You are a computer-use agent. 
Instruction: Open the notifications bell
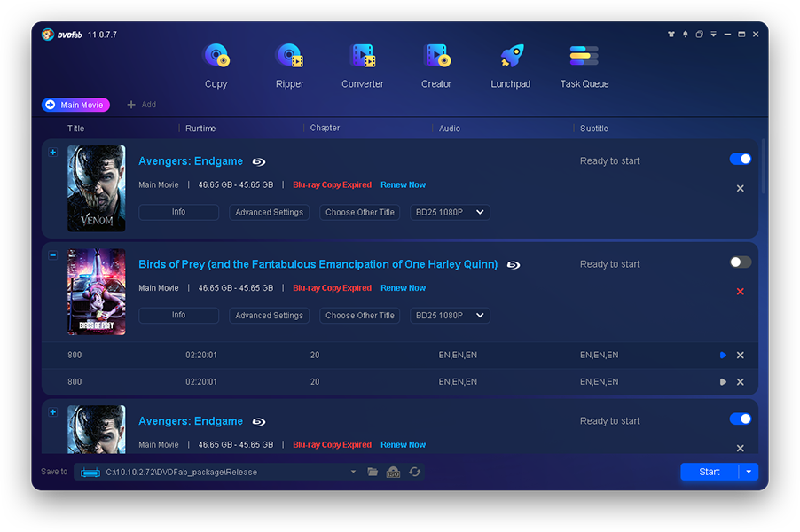coord(684,34)
